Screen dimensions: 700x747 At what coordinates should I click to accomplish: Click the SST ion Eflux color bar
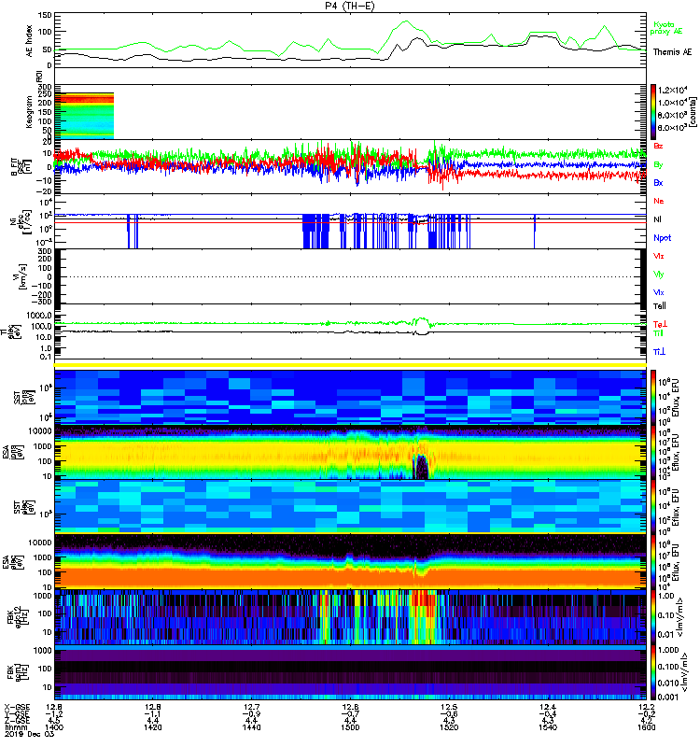(653, 397)
